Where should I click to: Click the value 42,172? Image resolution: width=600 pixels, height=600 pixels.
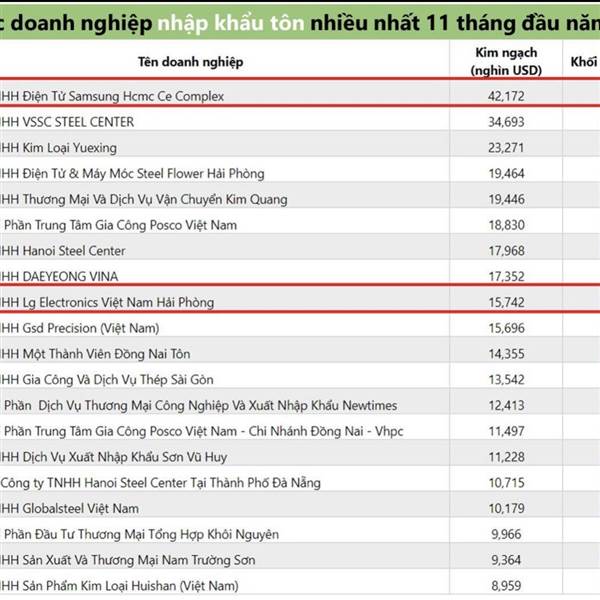[506, 96]
